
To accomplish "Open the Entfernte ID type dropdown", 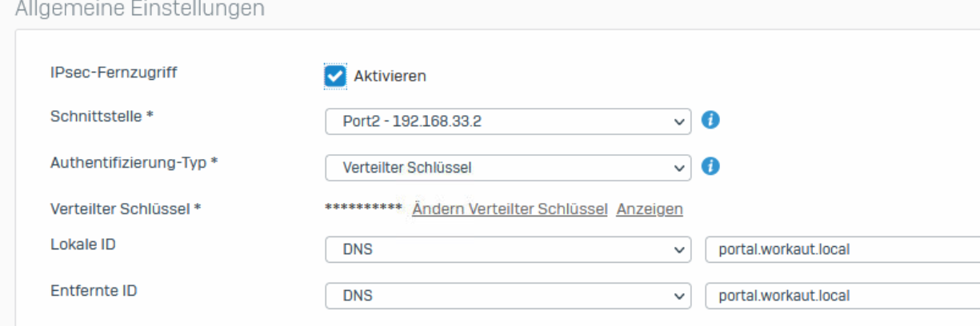I will pyautogui.click(x=507, y=296).
